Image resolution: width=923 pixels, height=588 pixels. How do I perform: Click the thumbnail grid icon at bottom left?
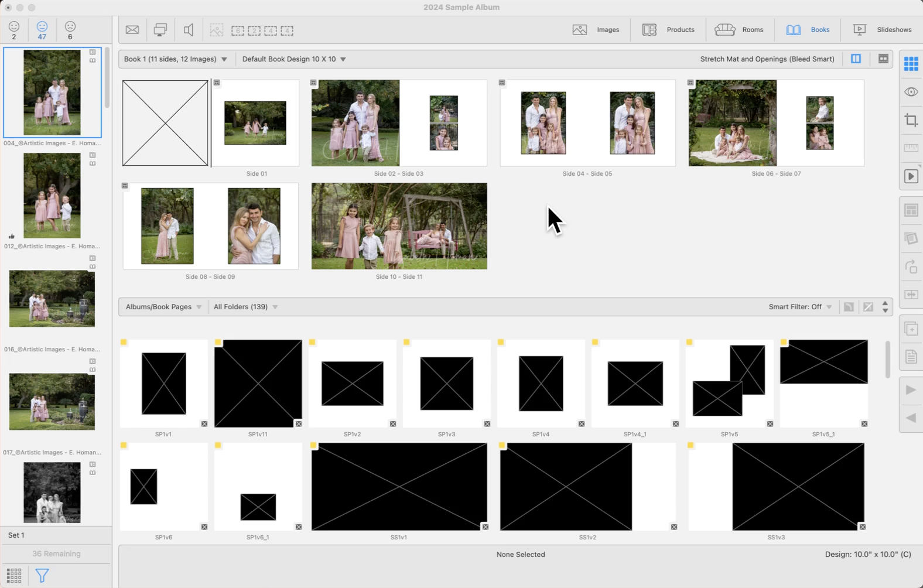(x=14, y=575)
